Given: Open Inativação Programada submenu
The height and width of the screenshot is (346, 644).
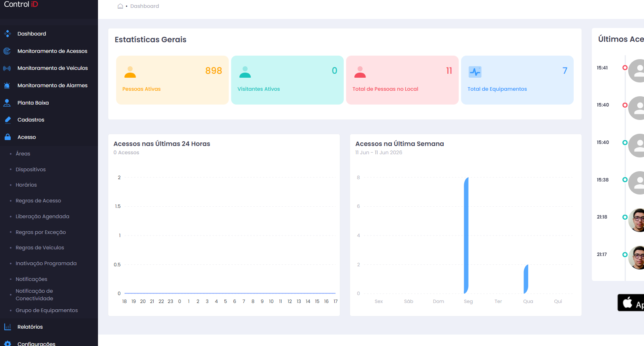Looking at the screenshot, I should (x=46, y=263).
